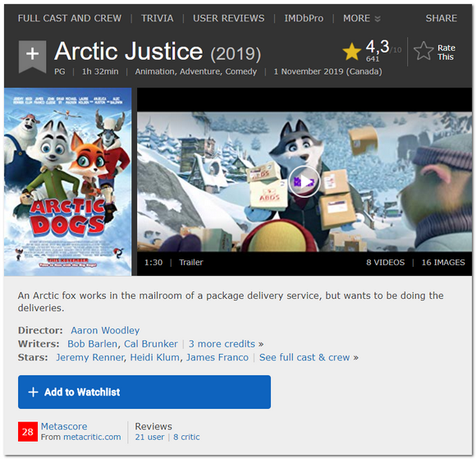This screenshot has height=459, width=476.
Task: Click the red 28 Metascore badge
Action: click(28, 431)
